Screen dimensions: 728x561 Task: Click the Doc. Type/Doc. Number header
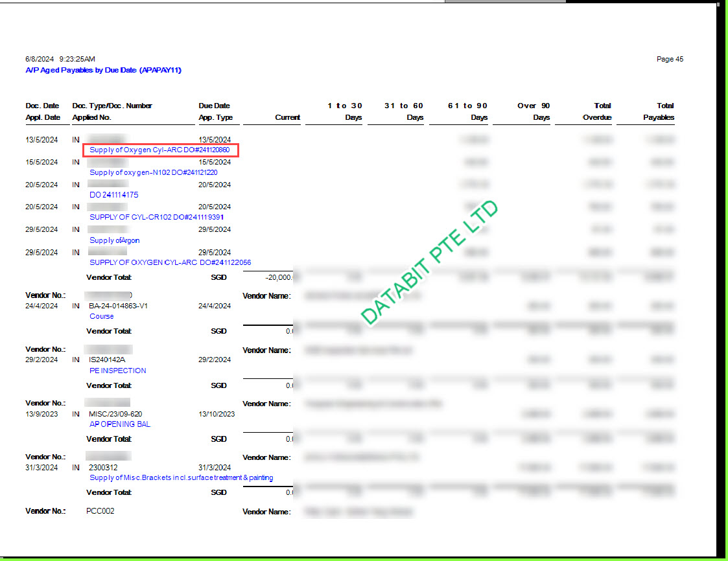tap(112, 106)
